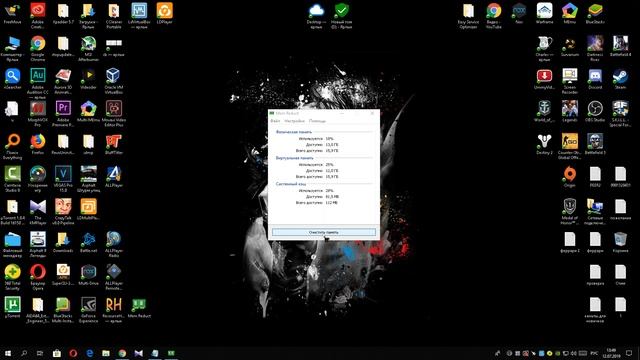
Task: Select the Medal of Honor icon
Action: coord(569,211)
